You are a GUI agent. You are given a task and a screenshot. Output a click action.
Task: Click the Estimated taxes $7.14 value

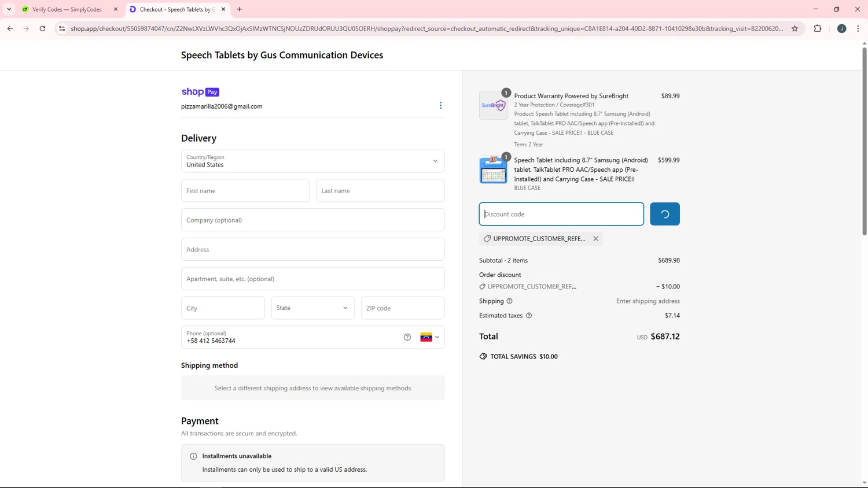(x=672, y=316)
